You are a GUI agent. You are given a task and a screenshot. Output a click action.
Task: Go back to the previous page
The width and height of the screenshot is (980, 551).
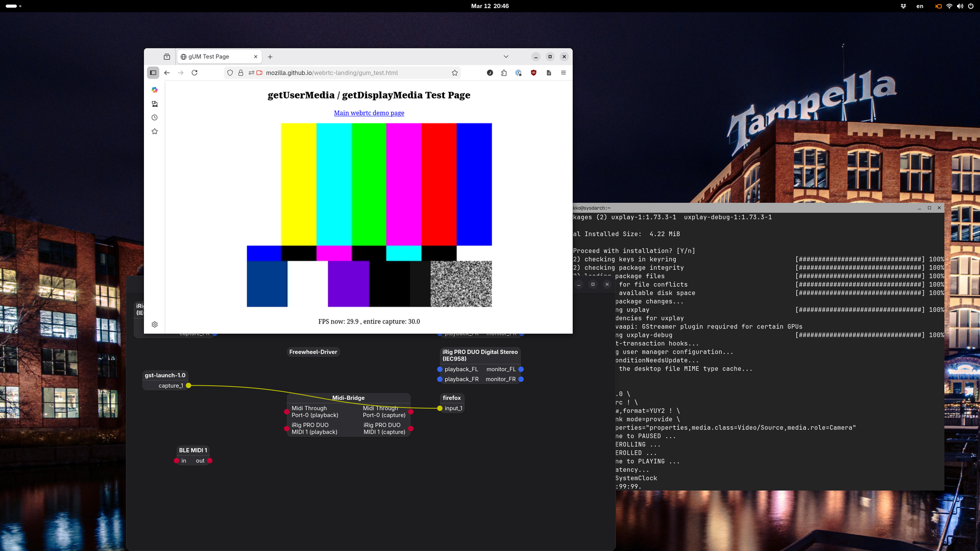[167, 73]
